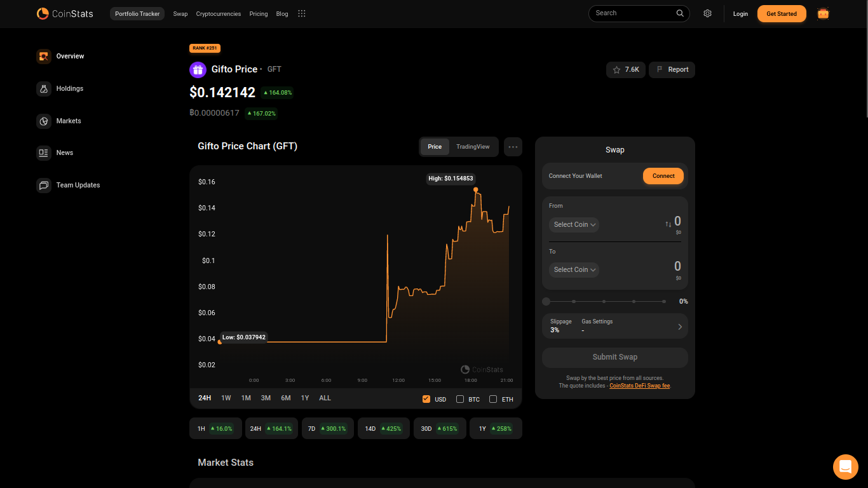Image resolution: width=868 pixels, height=488 pixels.
Task: Open the Holdings sidebar icon
Action: [x=44, y=89]
